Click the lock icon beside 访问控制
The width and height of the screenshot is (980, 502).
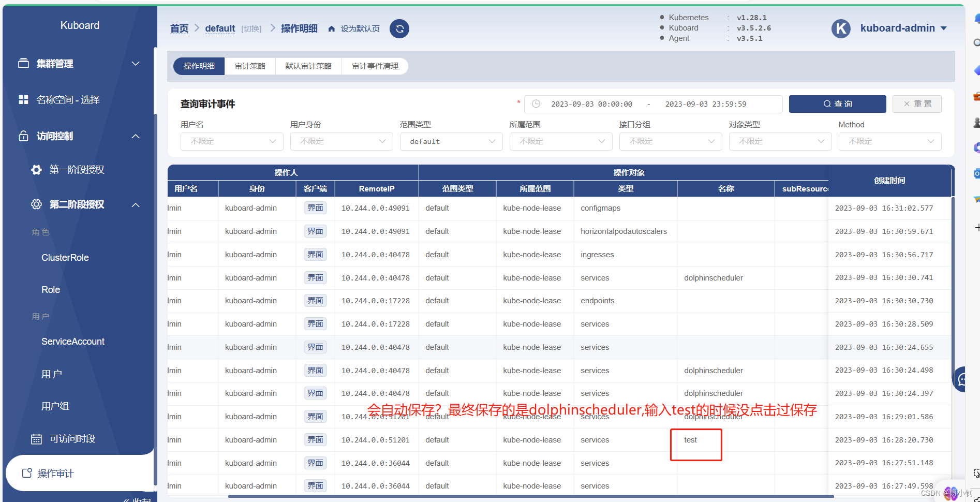click(x=23, y=136)
